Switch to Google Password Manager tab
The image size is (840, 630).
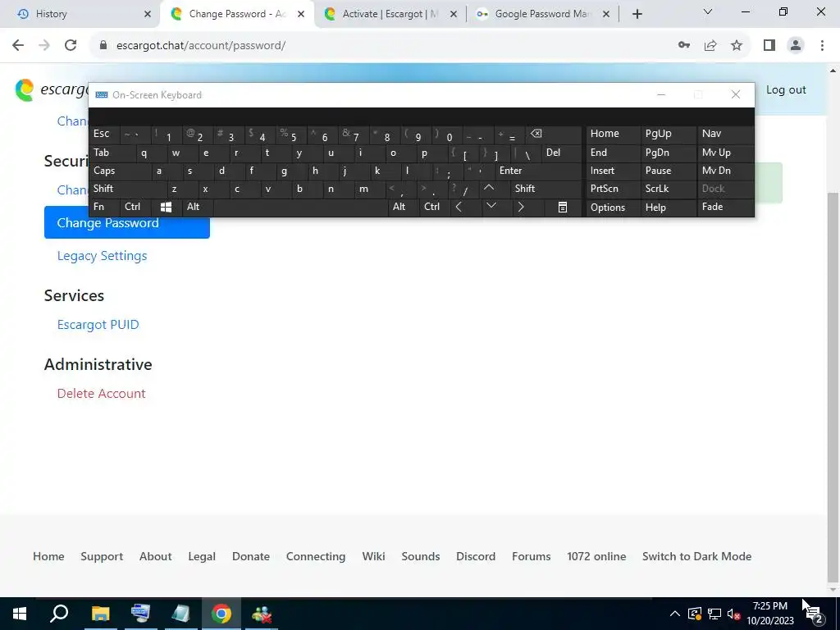click(x=543, y=14)
